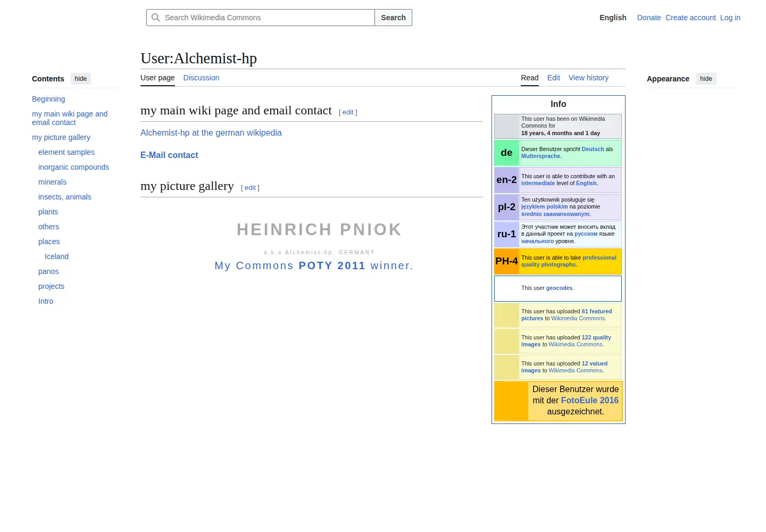Jump to others section in Contents
This screenshot has width=766, height=532.
[x=48, y=227]
